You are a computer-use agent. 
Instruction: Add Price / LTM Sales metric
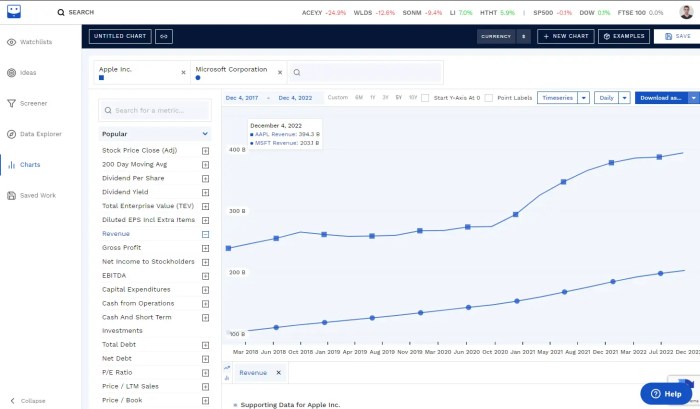205,387
